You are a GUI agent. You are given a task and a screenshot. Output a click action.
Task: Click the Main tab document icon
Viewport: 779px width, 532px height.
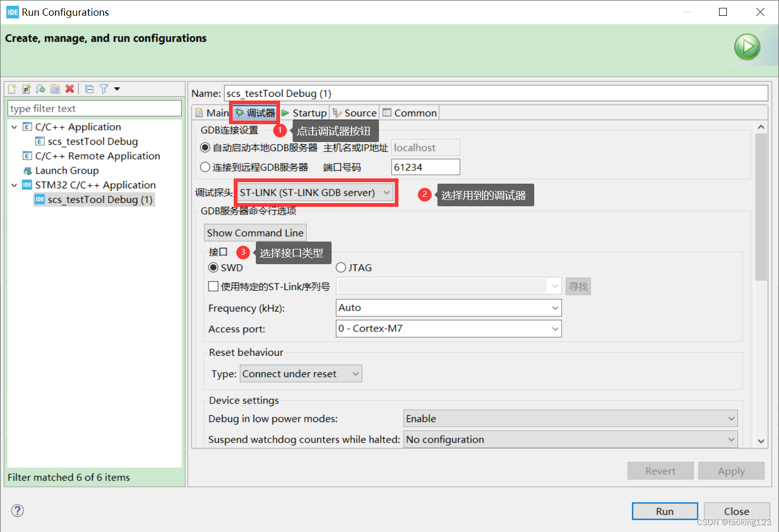(199, 113)
